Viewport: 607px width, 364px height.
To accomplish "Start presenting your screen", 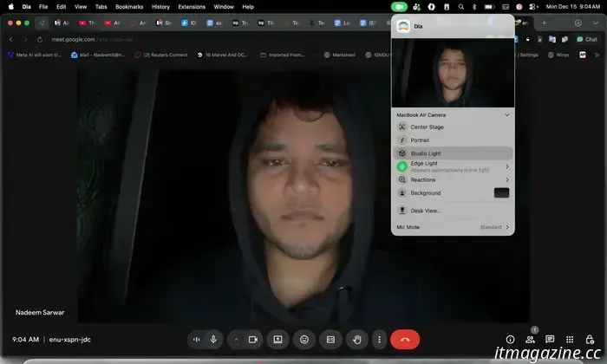I will click(278, 340).
